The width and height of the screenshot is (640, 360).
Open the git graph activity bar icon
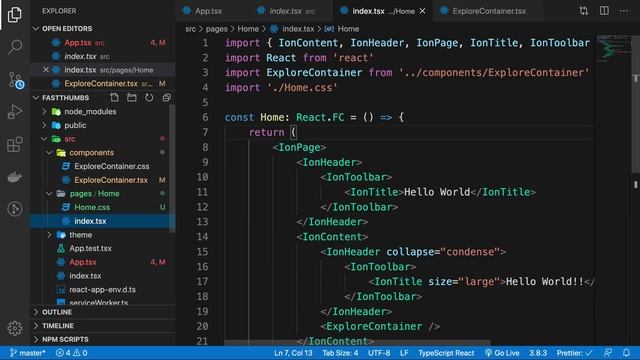coord(15,209)
